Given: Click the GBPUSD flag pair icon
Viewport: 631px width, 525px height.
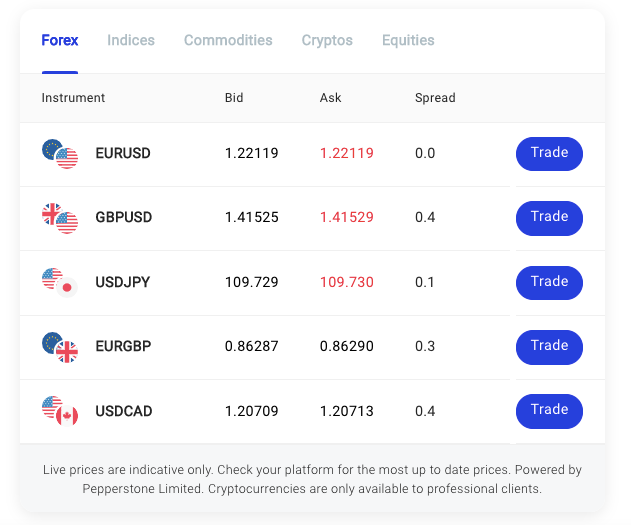Looking at the screenshot, I should [60, 218].
